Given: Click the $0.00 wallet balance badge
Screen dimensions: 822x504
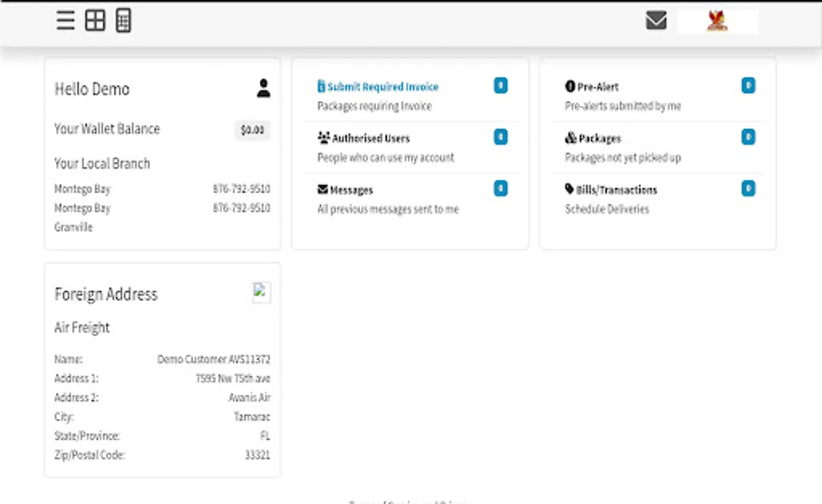Looking at the screenshot, I should point(252,130).
